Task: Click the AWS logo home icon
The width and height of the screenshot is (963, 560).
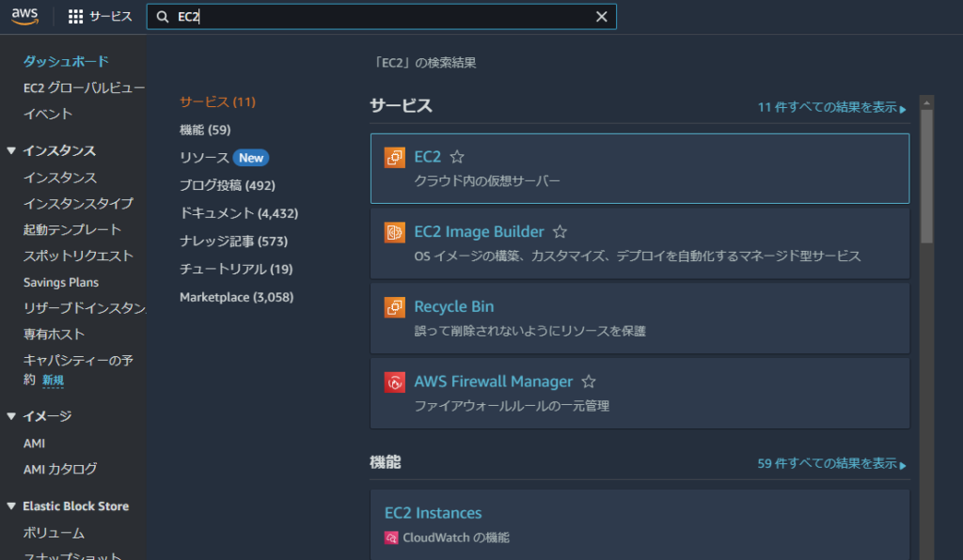Action: click(24, 16)
